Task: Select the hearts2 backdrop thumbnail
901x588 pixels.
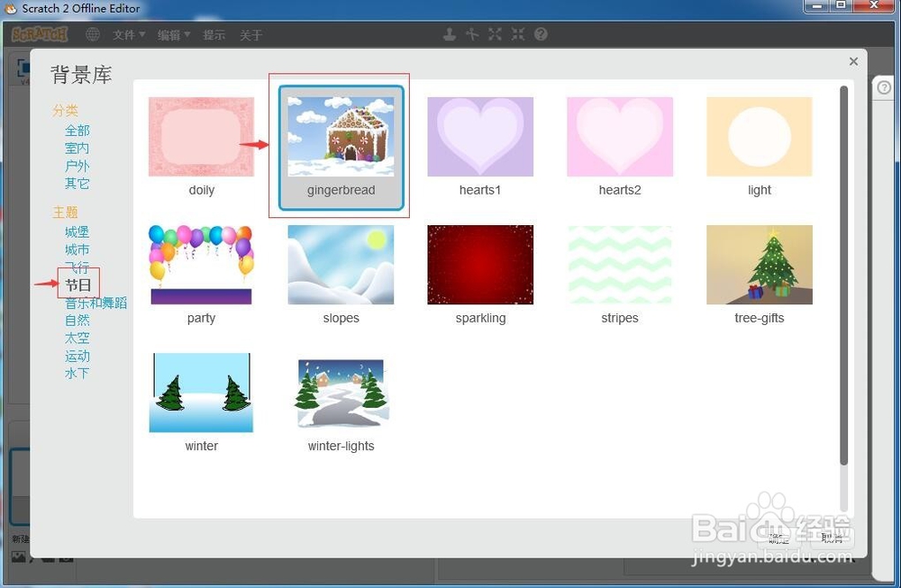Action: click(620, 137)
